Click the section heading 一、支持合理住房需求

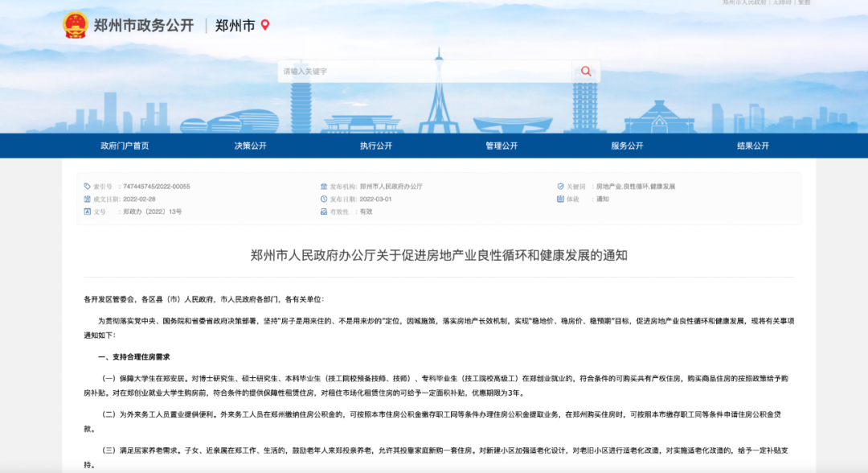coord(134,357)
